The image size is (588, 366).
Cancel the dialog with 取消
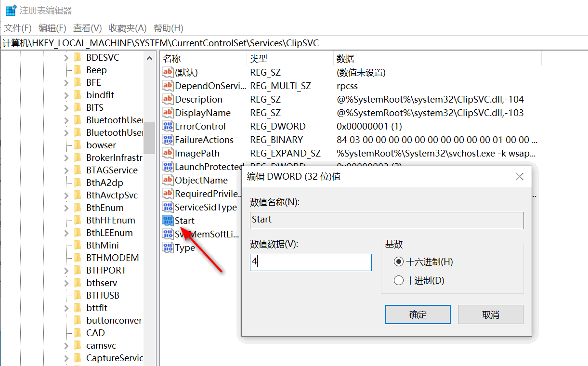pyautogui.click(x=491, y=314)
